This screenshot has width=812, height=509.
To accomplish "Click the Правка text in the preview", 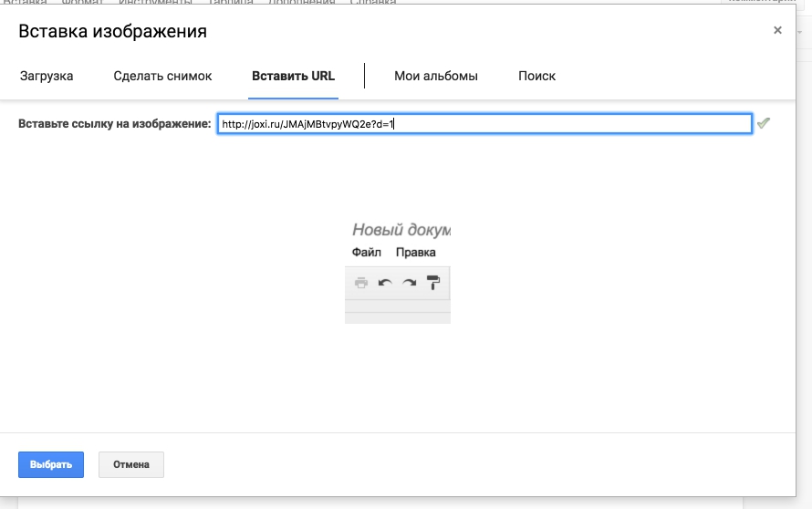I will point(415,252).
